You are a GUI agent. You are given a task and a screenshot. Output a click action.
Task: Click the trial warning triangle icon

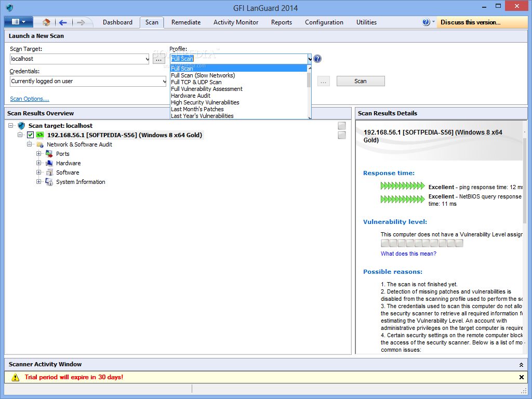tap(15, 377)
